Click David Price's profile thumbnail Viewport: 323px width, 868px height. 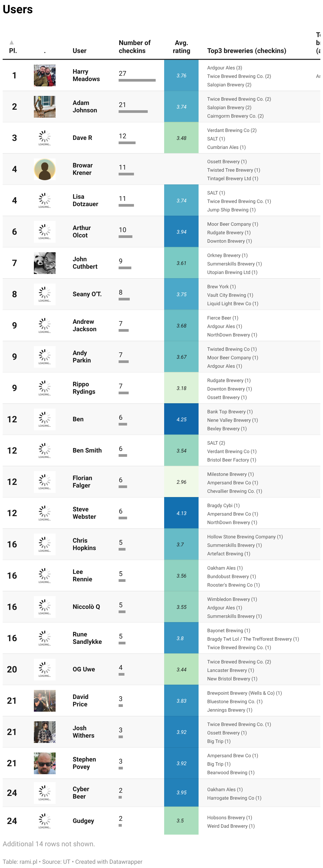click(x=44, y=701)
